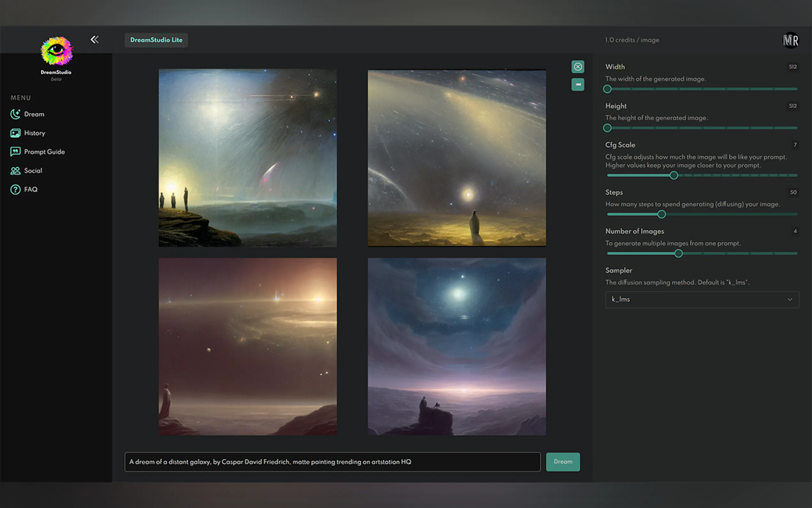Click the DreamStudio eye logo
Viewport: 812px width, 508px height.
[x=56, y=51]
